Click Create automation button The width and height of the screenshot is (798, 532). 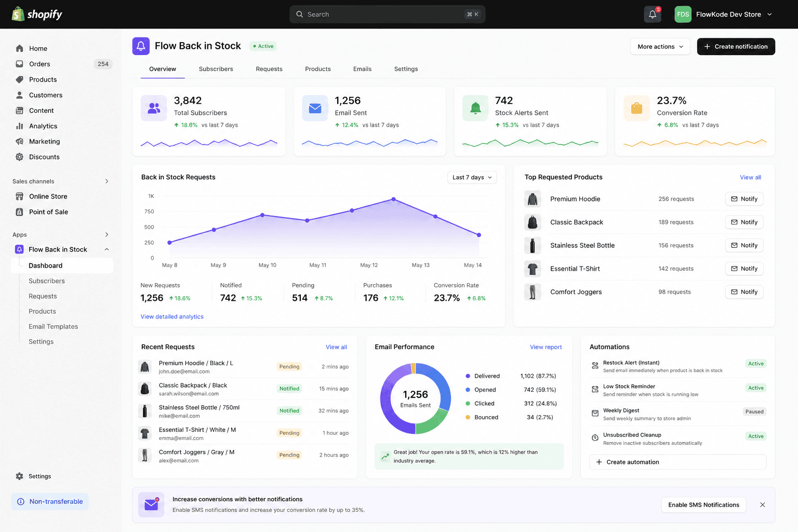click(x=678, y=462)
